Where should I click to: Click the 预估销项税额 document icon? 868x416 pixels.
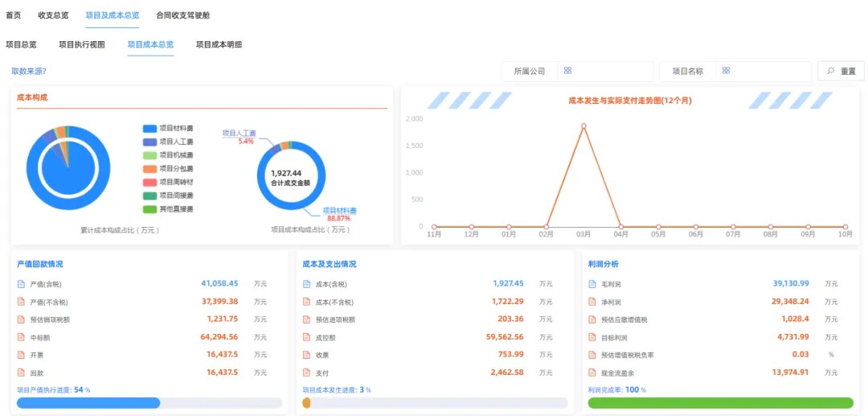[x=21, y=319]
